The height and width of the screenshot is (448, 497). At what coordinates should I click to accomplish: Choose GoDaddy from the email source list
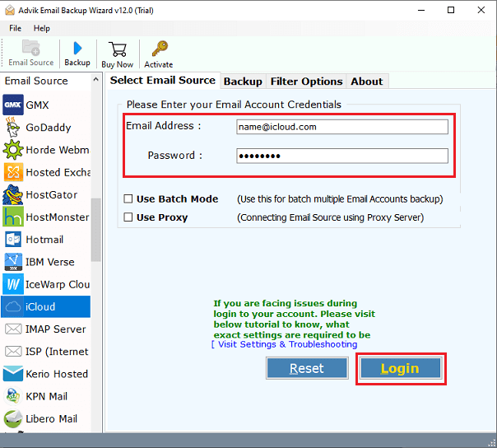48,128
